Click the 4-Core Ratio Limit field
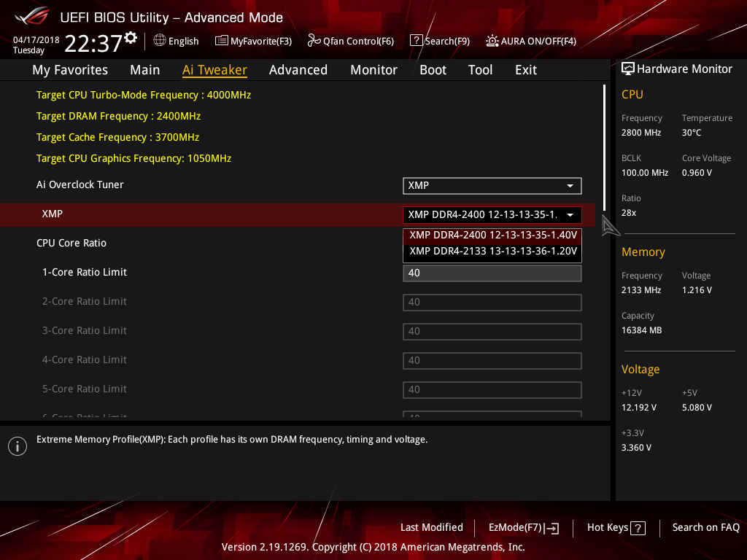The image size is (747, 560). [x=492, y=360]
